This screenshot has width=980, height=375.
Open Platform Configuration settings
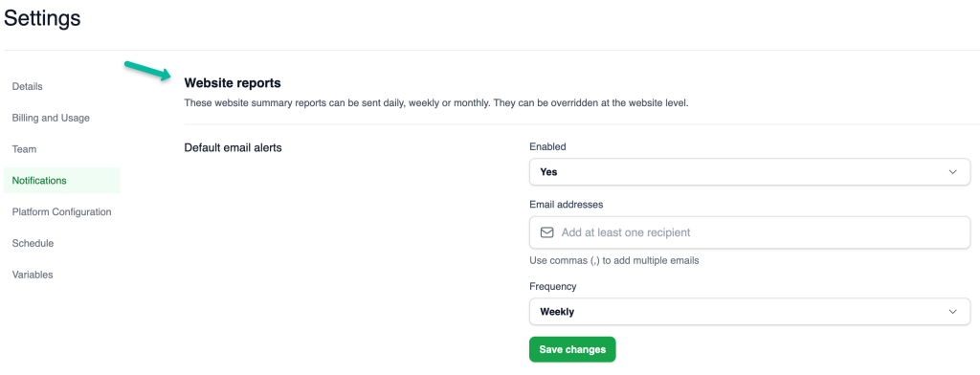tap(62, 211)
